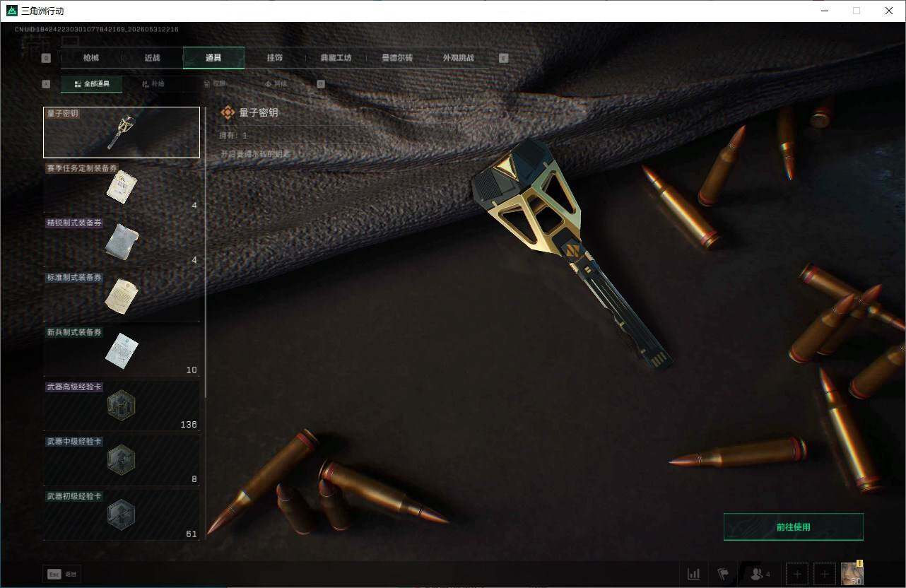Select the 武器初级经验卡 item

[x=122, y=515]
